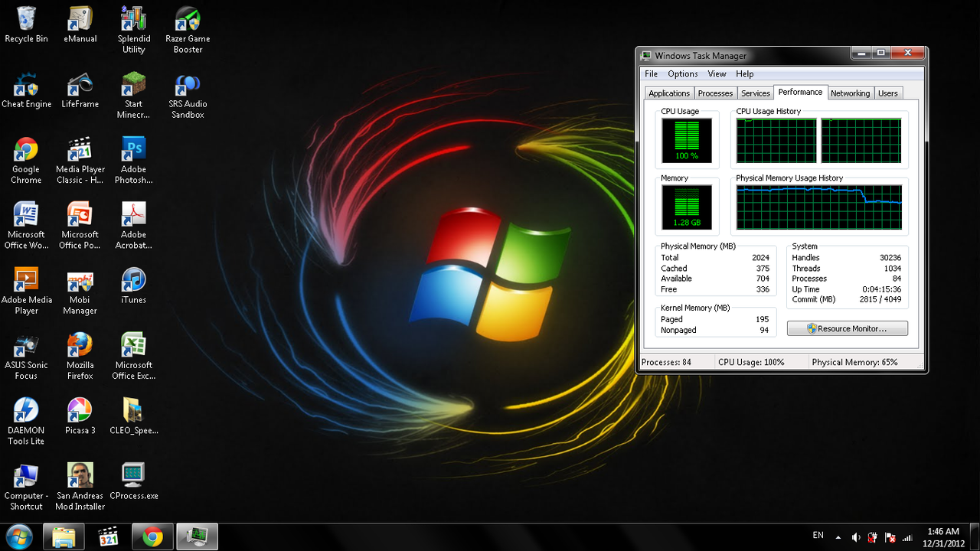Open Media Player Classic taskbar icon
Screen dimensions: 980x551
pos(108,537)
